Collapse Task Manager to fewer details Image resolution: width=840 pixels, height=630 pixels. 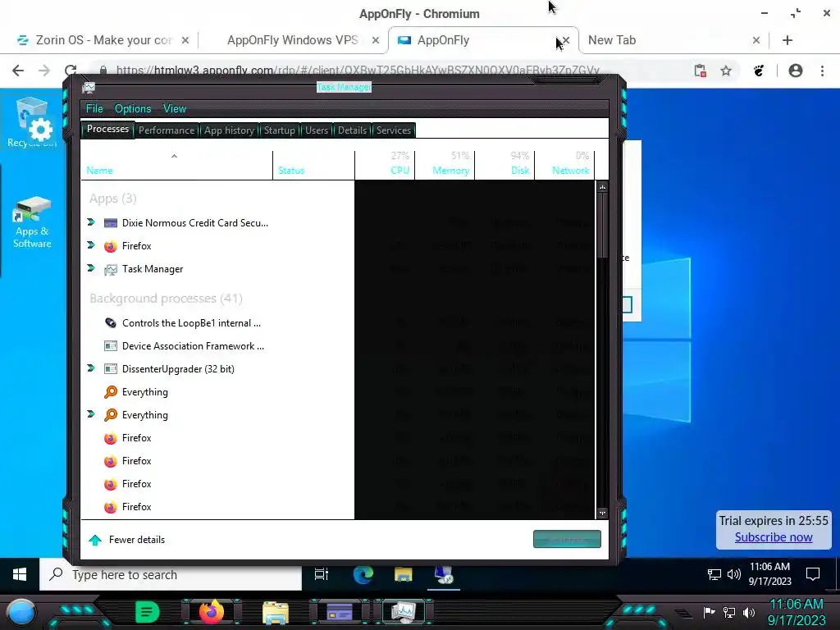126,540
